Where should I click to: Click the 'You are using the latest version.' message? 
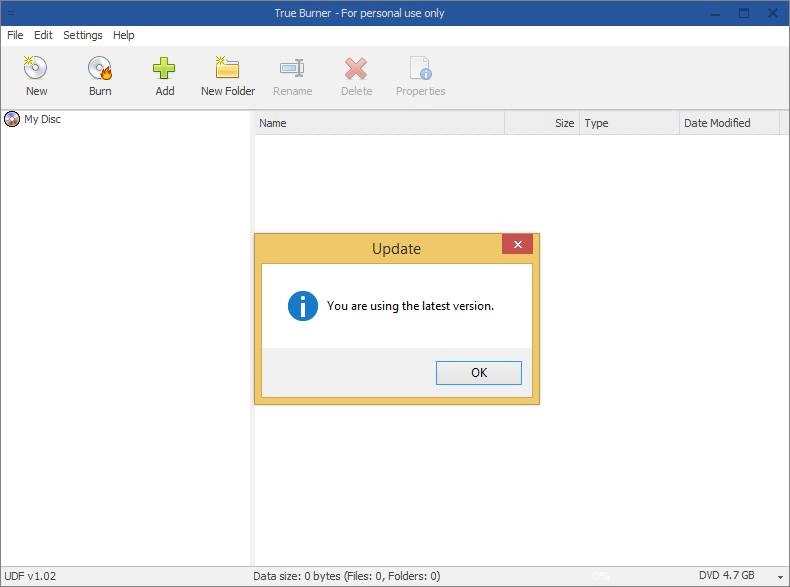pyautogui.click(x=410, y=306)
